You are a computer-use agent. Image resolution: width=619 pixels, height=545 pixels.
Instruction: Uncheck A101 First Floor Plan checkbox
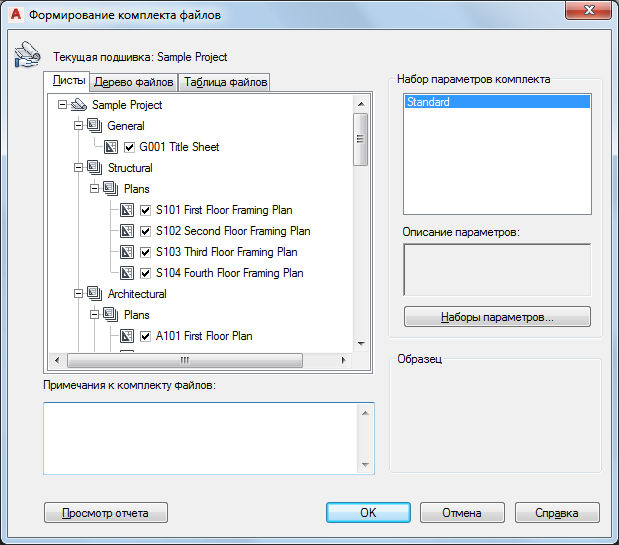145,336
